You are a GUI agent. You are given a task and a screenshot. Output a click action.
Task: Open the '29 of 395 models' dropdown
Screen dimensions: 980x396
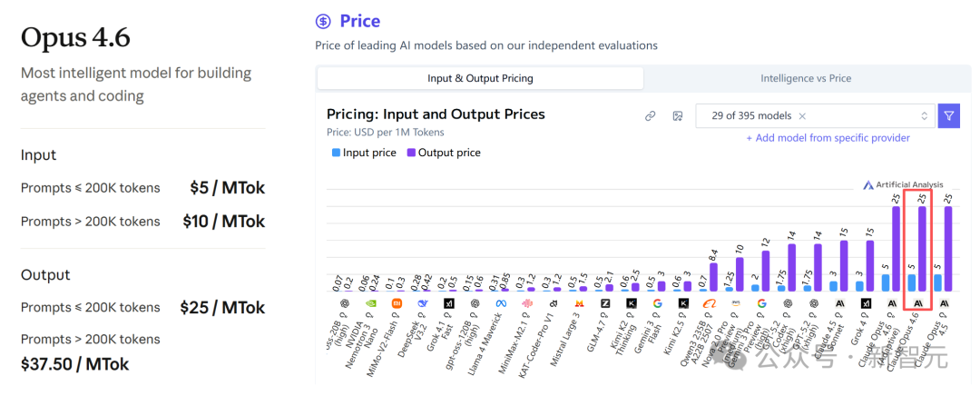point(753,116)
